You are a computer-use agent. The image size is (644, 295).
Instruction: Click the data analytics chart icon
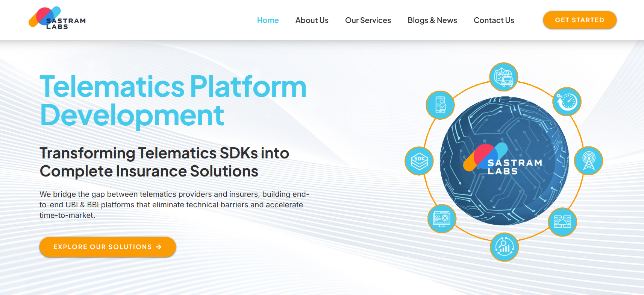click(x=504, y=247)
